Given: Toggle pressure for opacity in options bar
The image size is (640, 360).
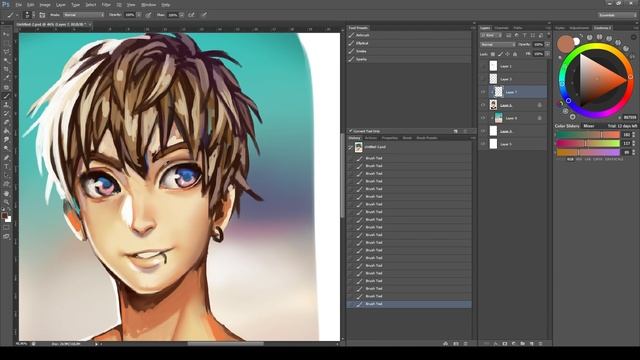Looking at the screenshot, I should [149, 15].
